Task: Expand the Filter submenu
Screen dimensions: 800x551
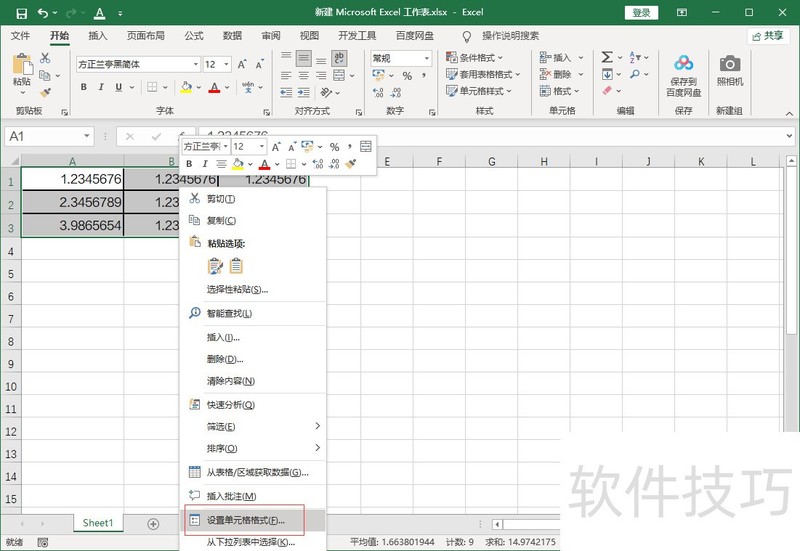Action: 317,426
